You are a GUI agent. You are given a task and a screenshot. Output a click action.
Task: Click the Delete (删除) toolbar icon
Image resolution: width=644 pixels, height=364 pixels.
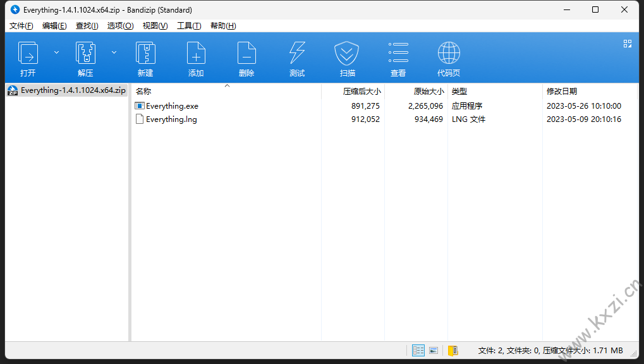coord(246,53)
